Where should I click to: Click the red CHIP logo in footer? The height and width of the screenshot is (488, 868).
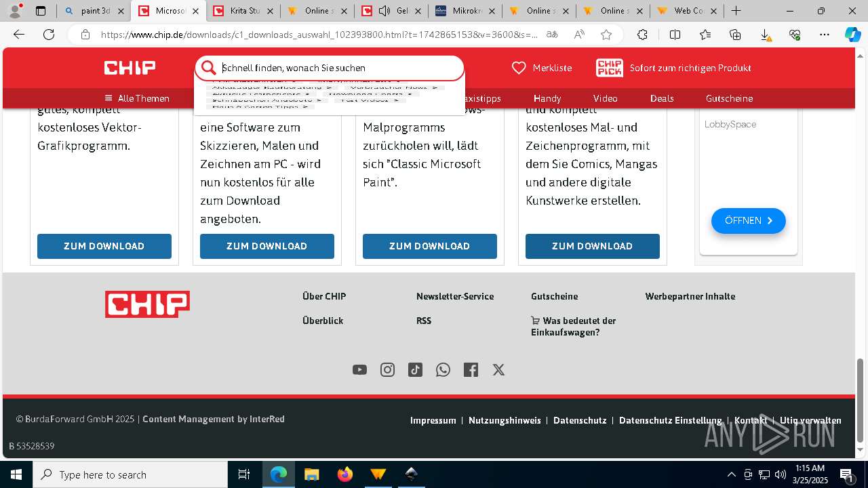pyautogui.click(x=147, y=304)
